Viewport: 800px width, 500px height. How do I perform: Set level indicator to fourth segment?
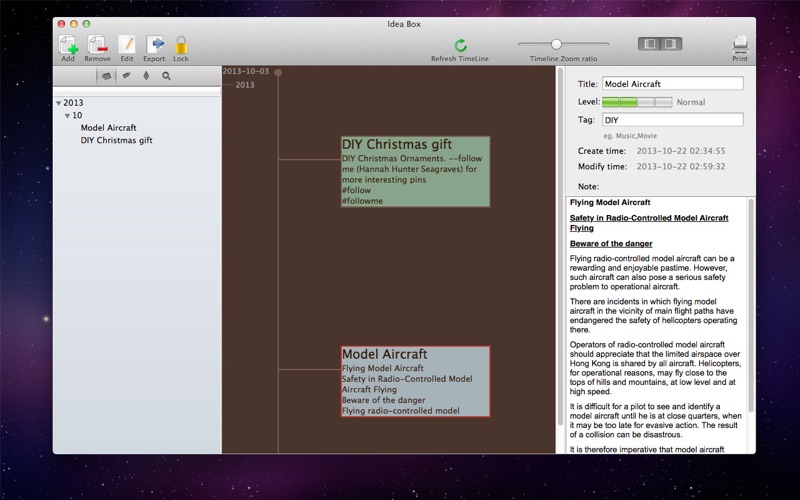coord(663,102)
